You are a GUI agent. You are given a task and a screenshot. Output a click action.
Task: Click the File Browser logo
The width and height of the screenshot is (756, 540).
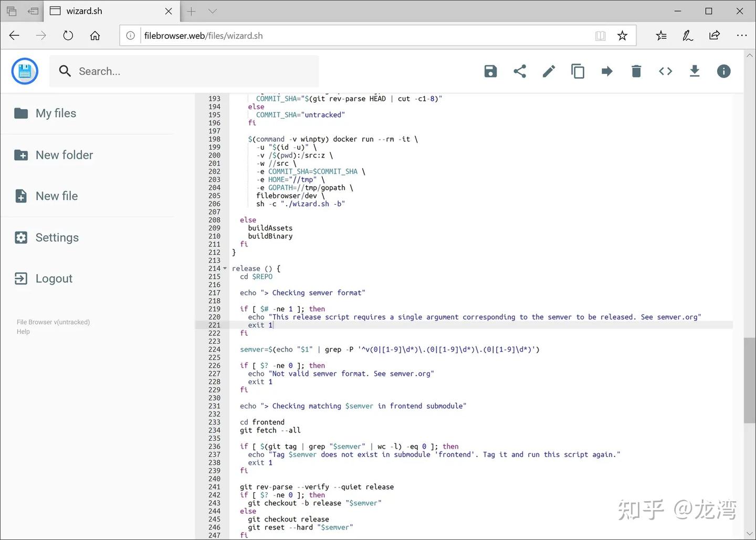[25, 71]
